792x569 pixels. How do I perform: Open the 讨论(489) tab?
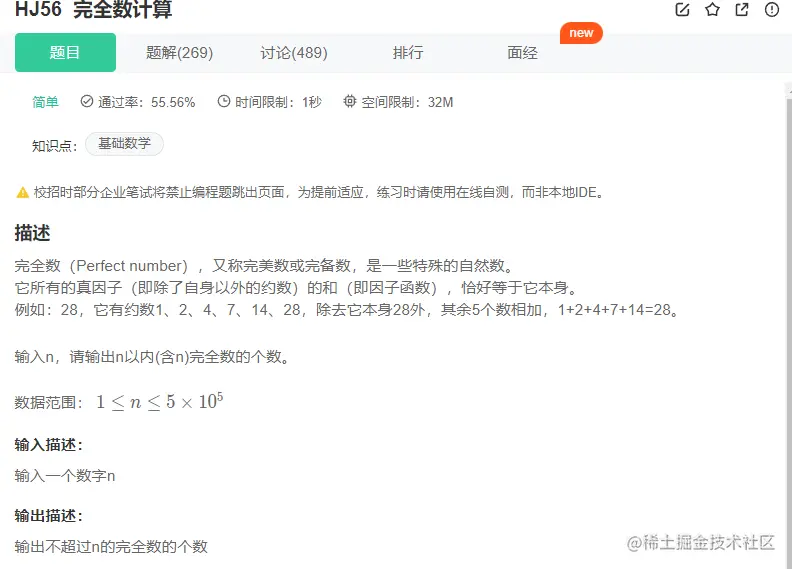point(293,53)
